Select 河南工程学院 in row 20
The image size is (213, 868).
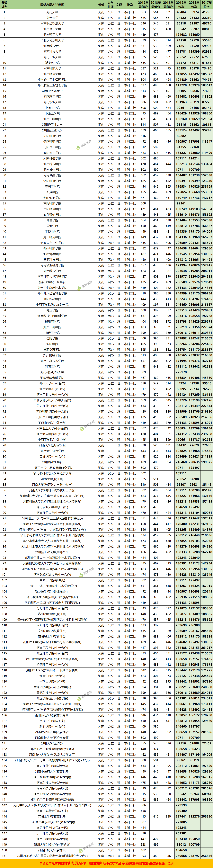click(x=52, y=119)
